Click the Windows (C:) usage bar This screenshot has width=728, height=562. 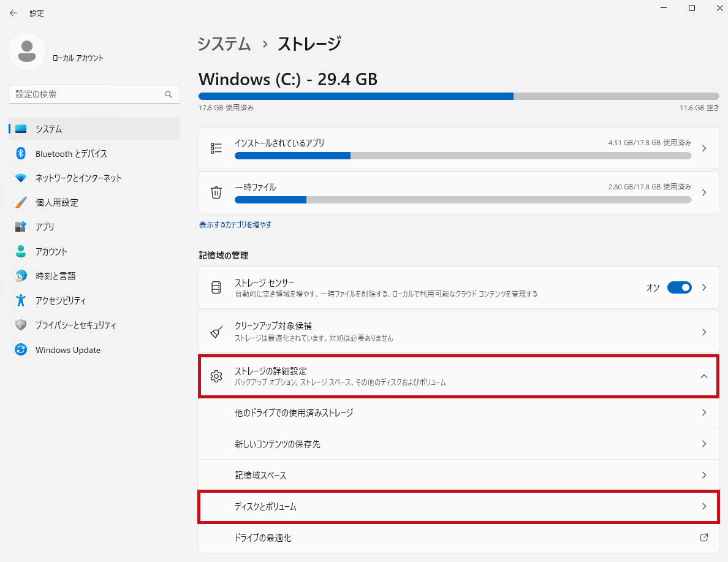[x=459, y=96]
